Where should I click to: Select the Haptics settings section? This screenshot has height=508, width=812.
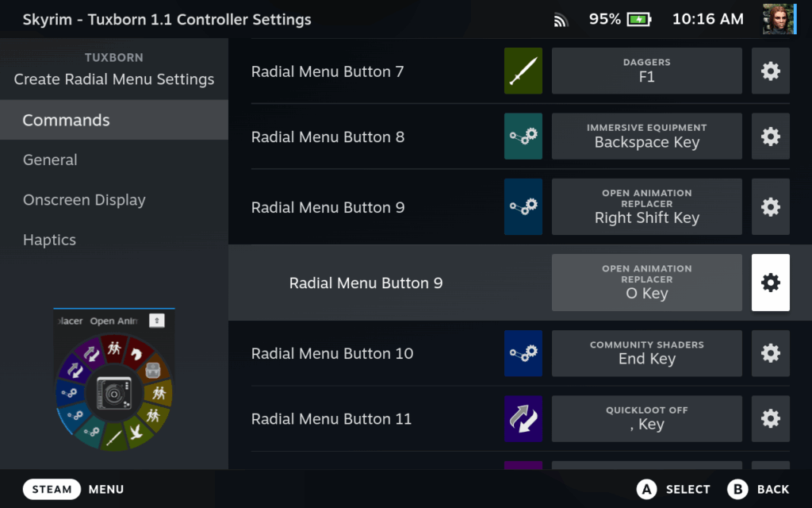click(x=49, y=239)
